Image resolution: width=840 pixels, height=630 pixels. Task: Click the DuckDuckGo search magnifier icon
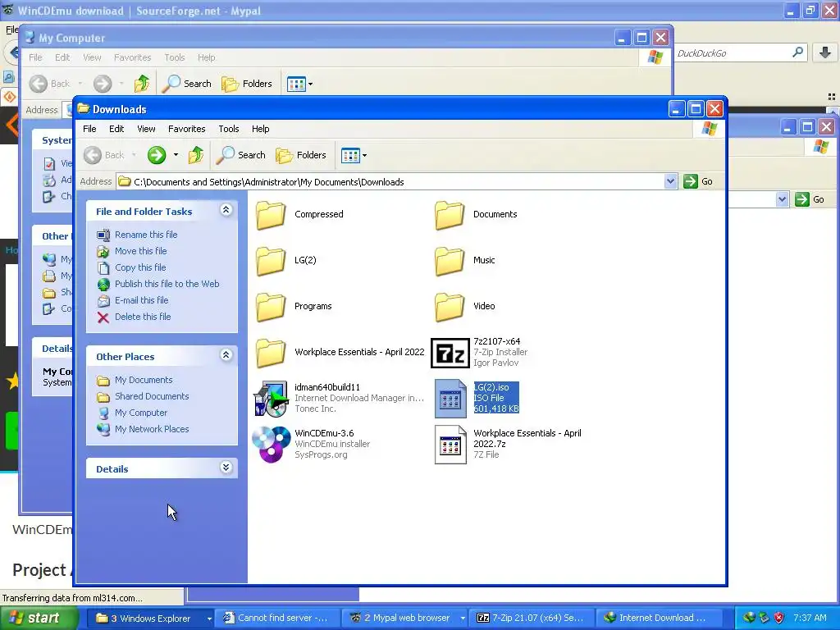pos(797,52)
